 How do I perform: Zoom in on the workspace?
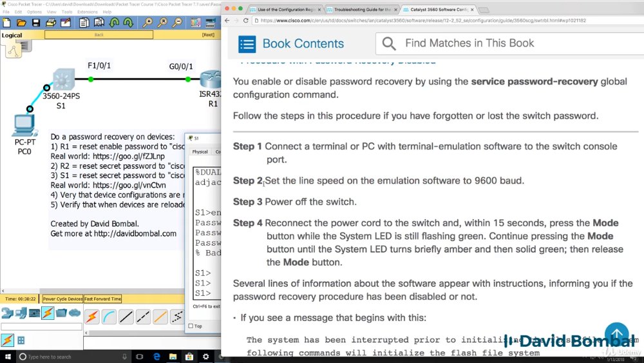(x=147, y=23)
